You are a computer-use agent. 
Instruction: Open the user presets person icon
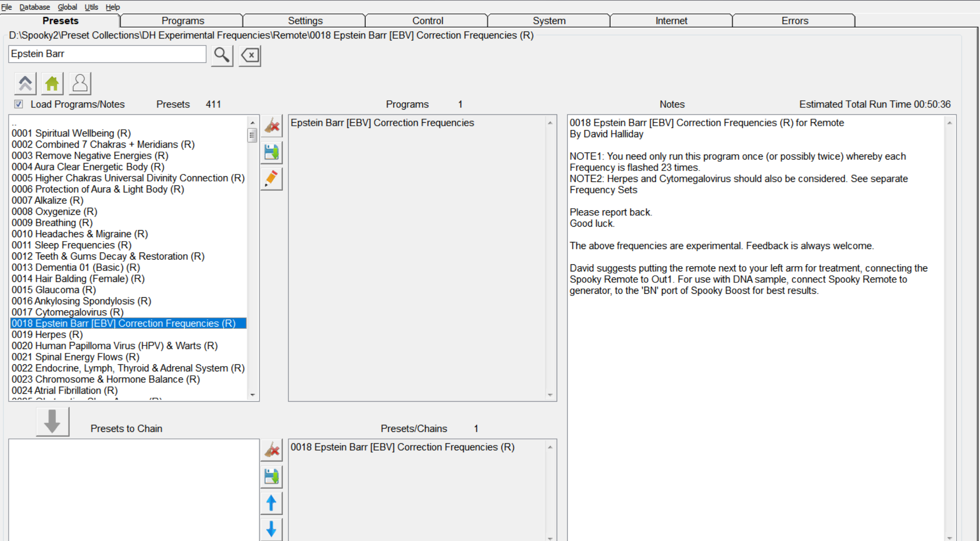point(80,83)
